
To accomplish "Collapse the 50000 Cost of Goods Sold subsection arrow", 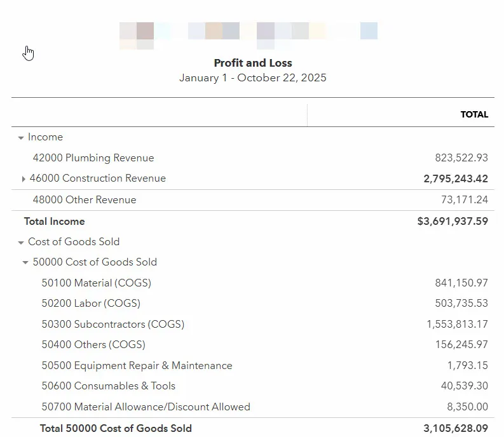I will 25,262.
